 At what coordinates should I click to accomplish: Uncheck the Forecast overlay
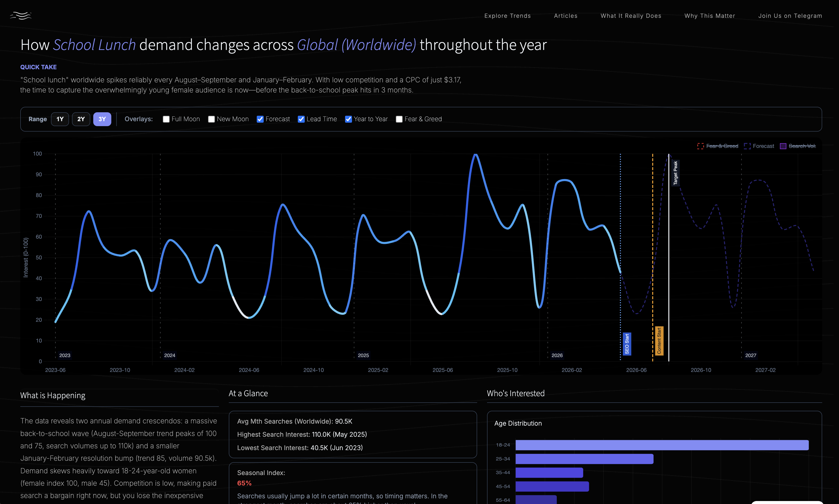260,119
